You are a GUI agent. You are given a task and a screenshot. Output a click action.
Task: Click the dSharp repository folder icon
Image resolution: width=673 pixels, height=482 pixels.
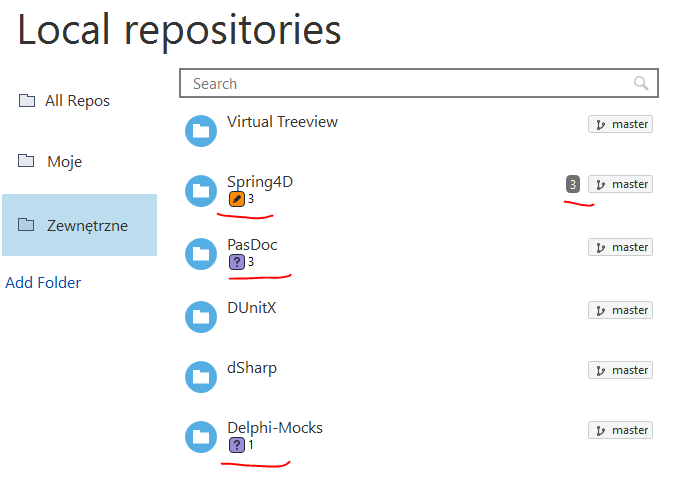coord(201,377)
